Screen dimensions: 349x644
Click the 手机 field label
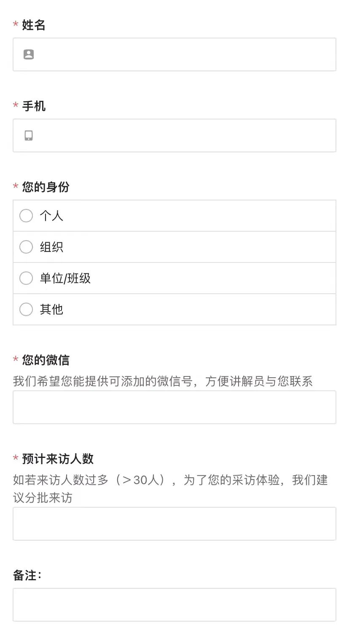click(x=34, y=106)
